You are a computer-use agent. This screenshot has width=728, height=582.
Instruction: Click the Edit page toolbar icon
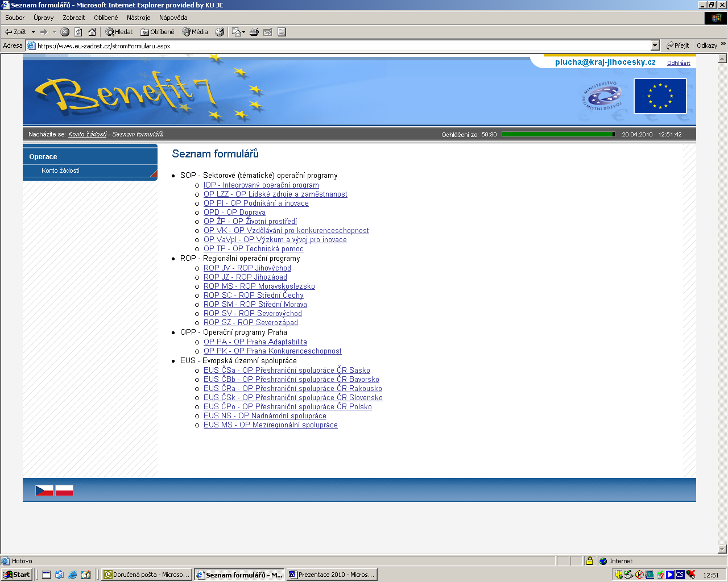[268, 32]
